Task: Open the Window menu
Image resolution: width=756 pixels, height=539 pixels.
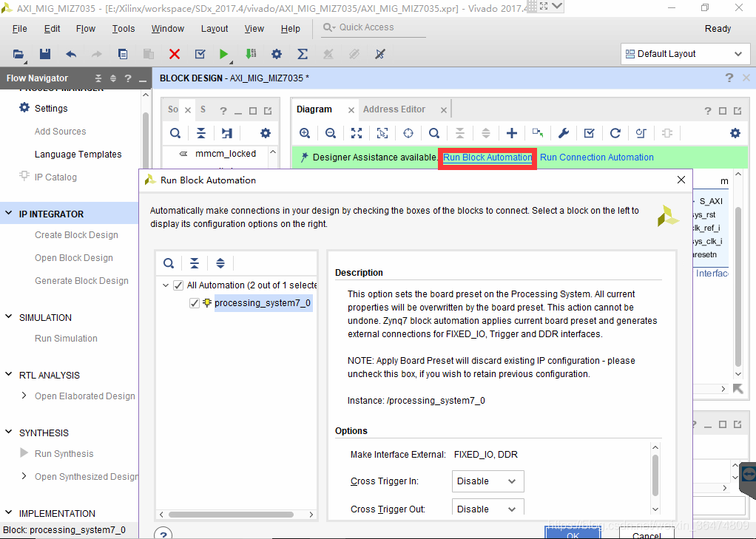Action: click(167, 29)
